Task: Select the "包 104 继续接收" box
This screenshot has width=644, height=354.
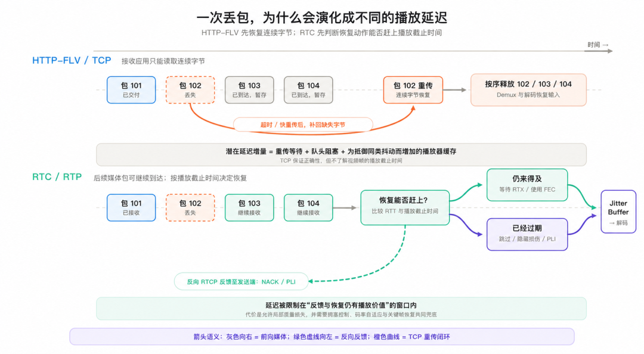Action: point(308,207)
